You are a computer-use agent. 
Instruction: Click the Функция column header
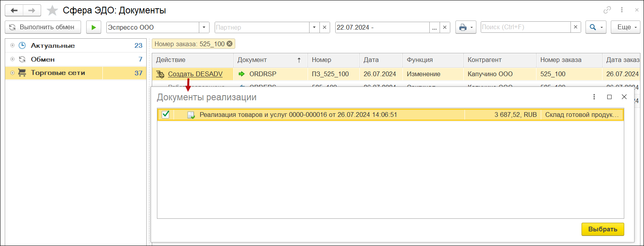coord(433,60)
